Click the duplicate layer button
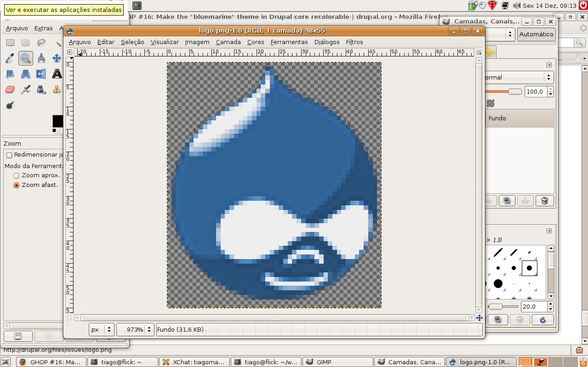The image size is (588, 367). point(507,201)
